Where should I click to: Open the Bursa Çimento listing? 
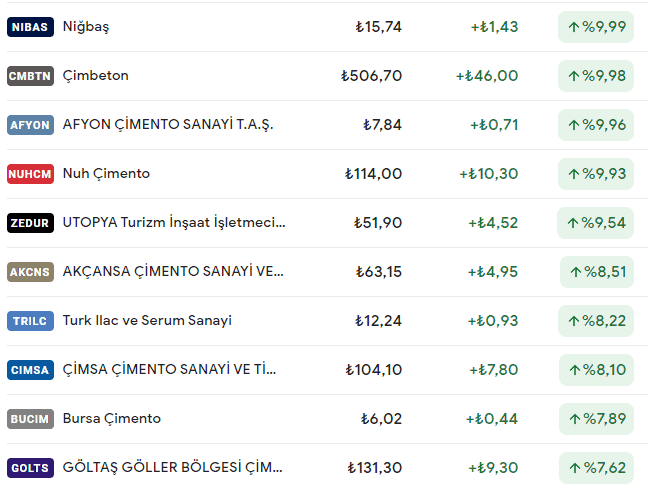coord(111,419)
